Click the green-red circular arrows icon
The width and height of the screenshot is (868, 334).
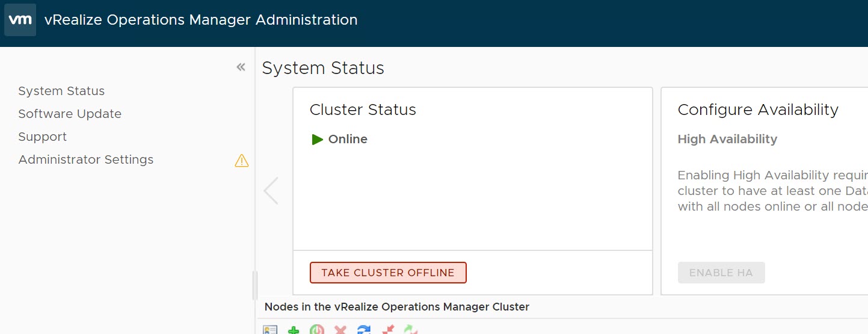pos(410,330)
